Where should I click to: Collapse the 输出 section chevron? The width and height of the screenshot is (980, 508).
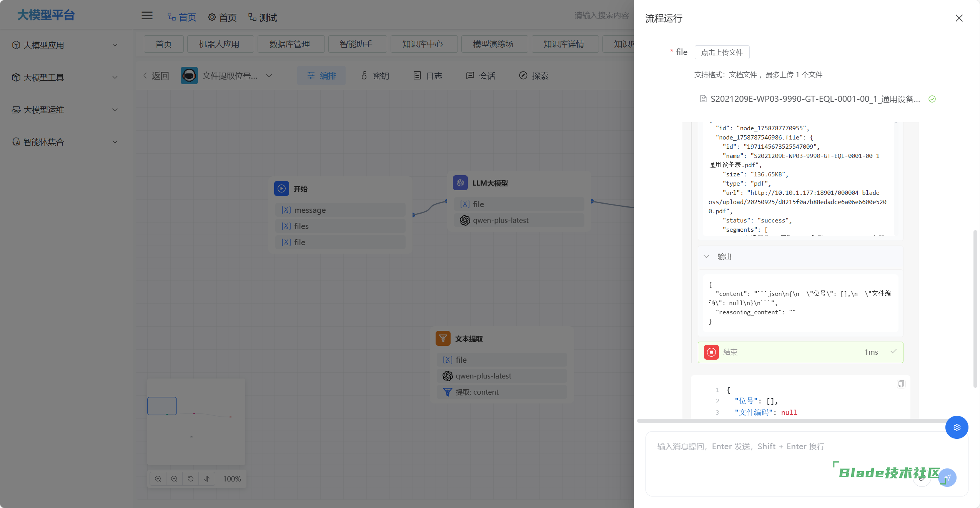(706, 256)
